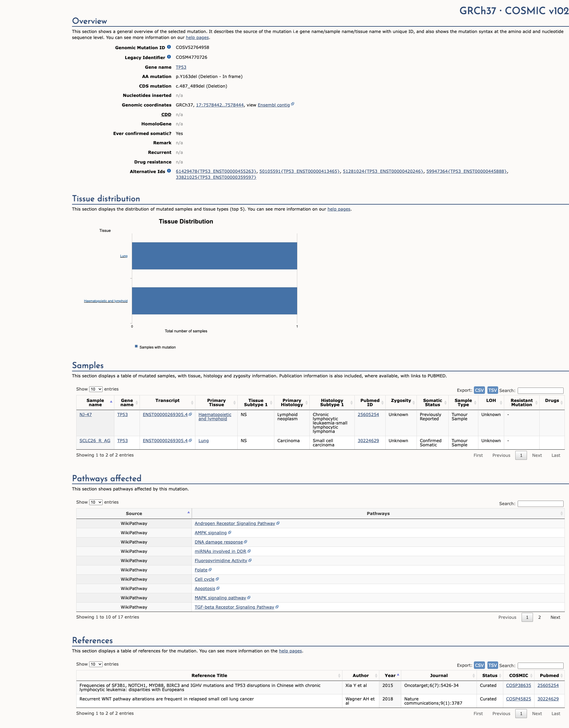Open alternative ID 33821025 link
The width and height of the screenshot is (569, 728).
[x=216, y=177]
